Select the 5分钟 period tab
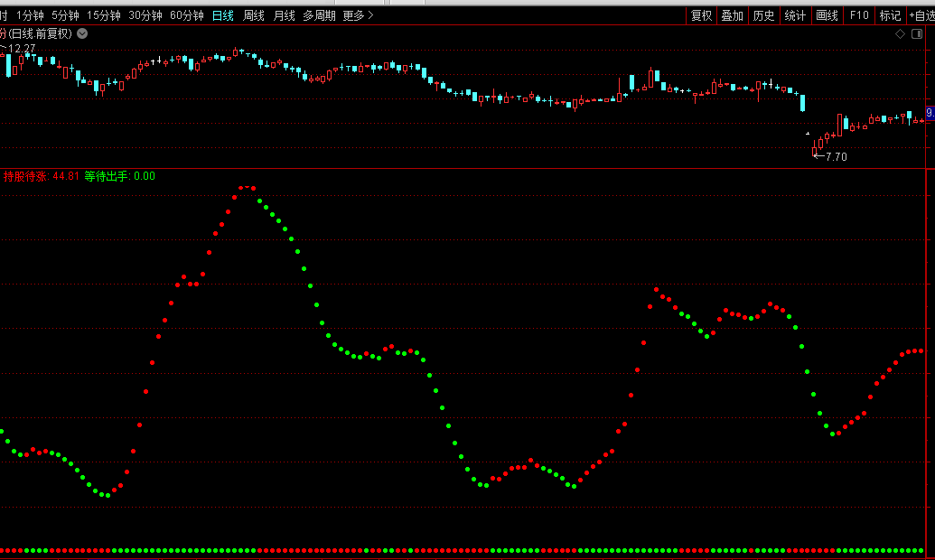 (x=65, y=15)
